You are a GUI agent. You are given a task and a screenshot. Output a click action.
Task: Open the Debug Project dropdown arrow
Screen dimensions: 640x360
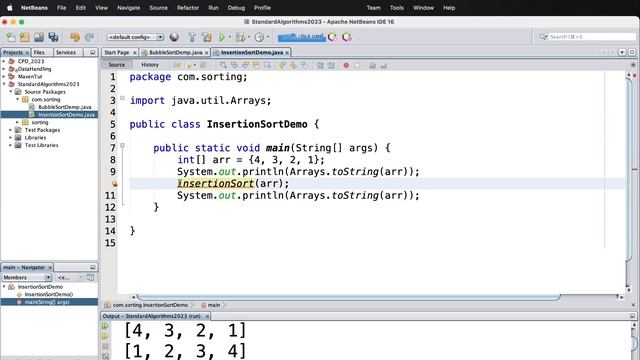click(x=249, y=37)
